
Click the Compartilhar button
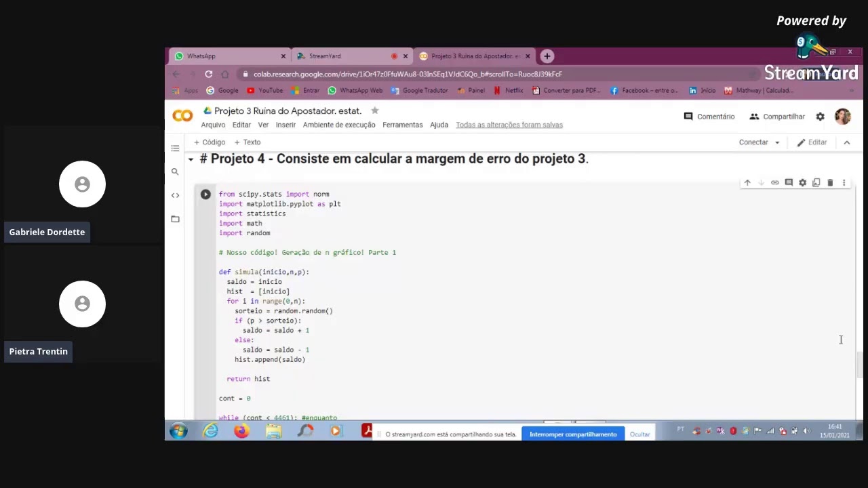pyautogui.click(x=777, y=117)
